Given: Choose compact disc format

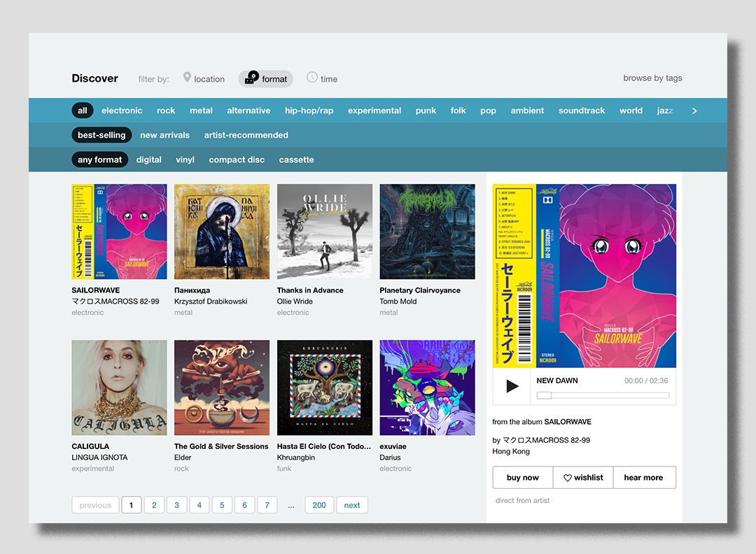Looking at the screenshot, I should [x=237, y=159].
